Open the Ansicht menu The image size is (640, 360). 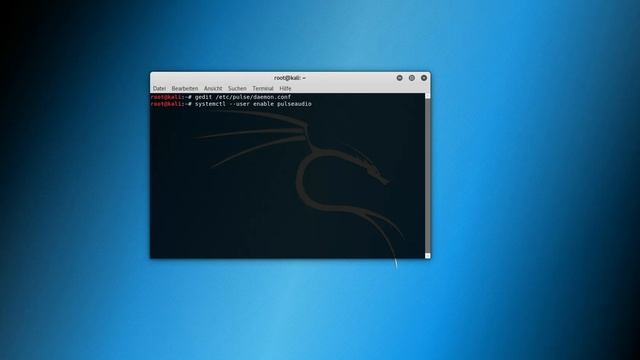(x=213, y=89)
